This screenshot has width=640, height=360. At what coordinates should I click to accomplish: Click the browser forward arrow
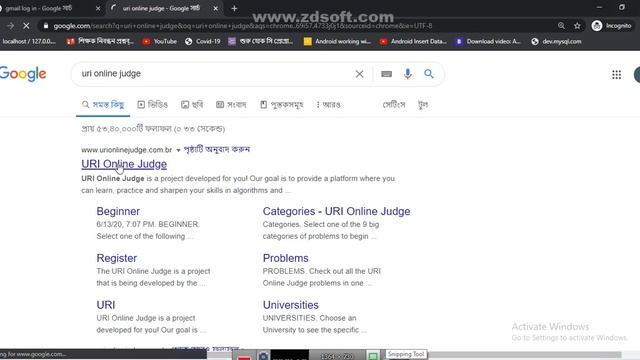click(10, 26)
